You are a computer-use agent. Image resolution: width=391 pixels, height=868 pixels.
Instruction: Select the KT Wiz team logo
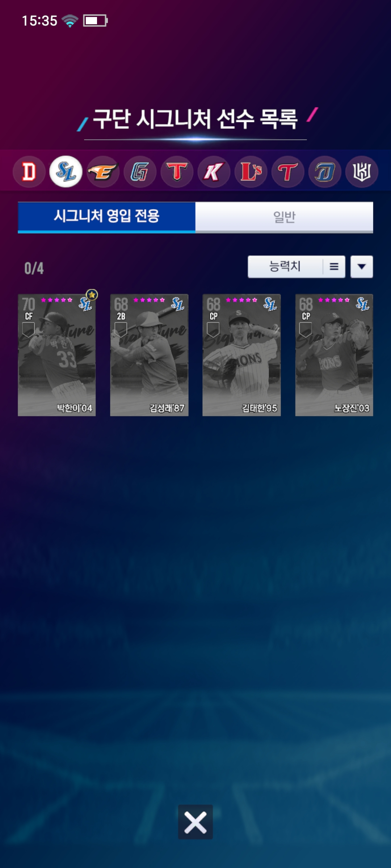362,171
